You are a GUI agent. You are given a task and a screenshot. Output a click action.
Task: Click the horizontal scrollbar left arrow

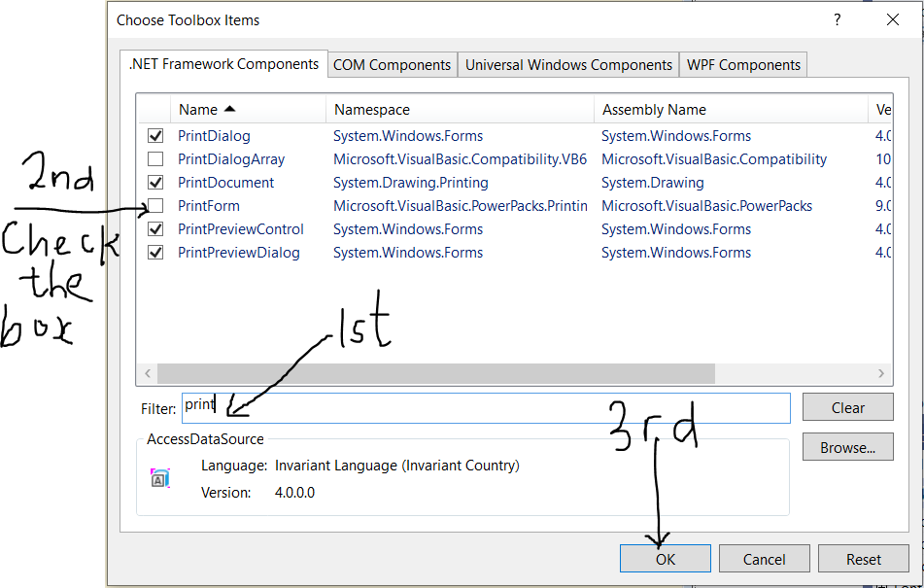[148, 373]
